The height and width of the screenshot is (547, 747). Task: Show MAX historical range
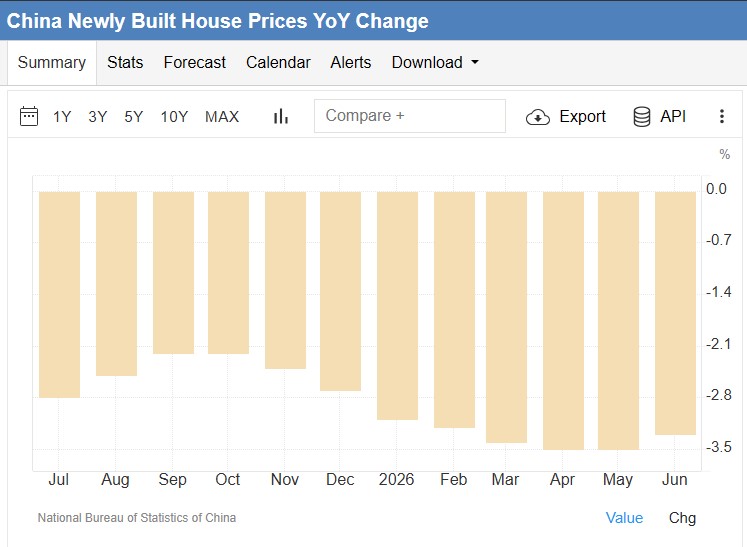[222, 117]
